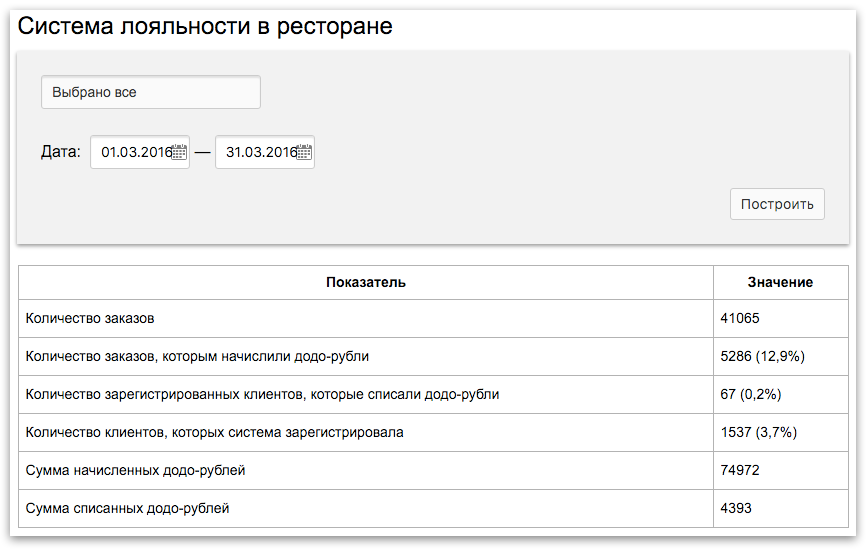Open the 'Выбрано все' restaurant dropdown

tap(151, 92)
